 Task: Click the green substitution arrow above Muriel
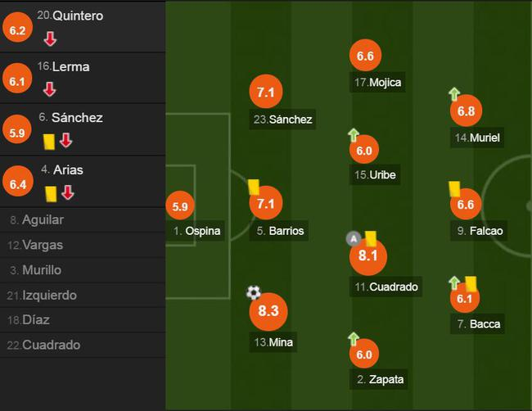coord(454,95)
